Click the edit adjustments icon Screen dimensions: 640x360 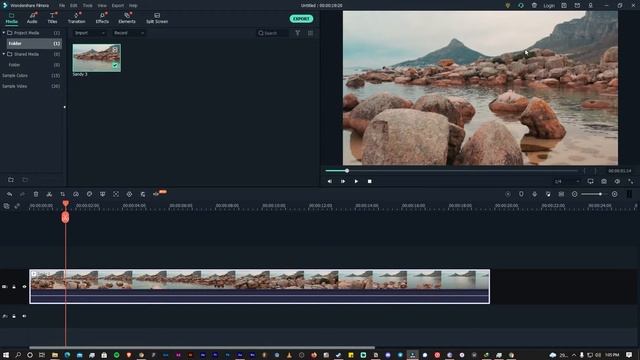[x=143, y=194]
